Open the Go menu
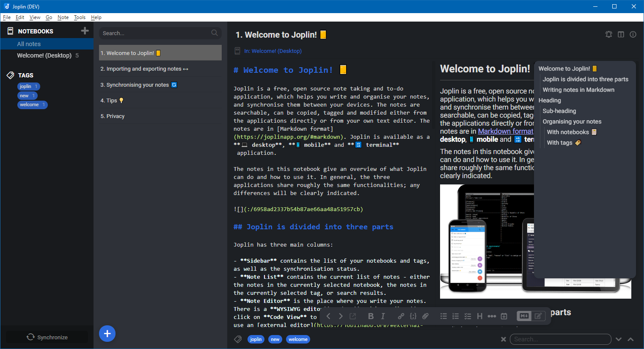This screenshot has height=349, width=644. (49, 17)
